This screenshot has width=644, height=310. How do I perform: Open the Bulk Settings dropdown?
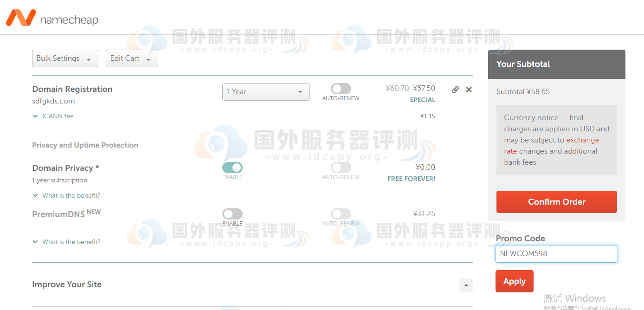click(65, 58)
